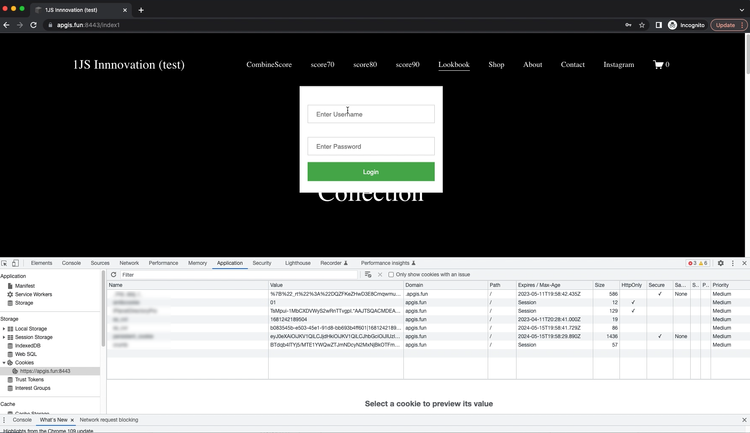Image resolution: width=750 pixels, height=433 pixels.
Task: Click the shopping cart icon
Action: coord(659,65)
